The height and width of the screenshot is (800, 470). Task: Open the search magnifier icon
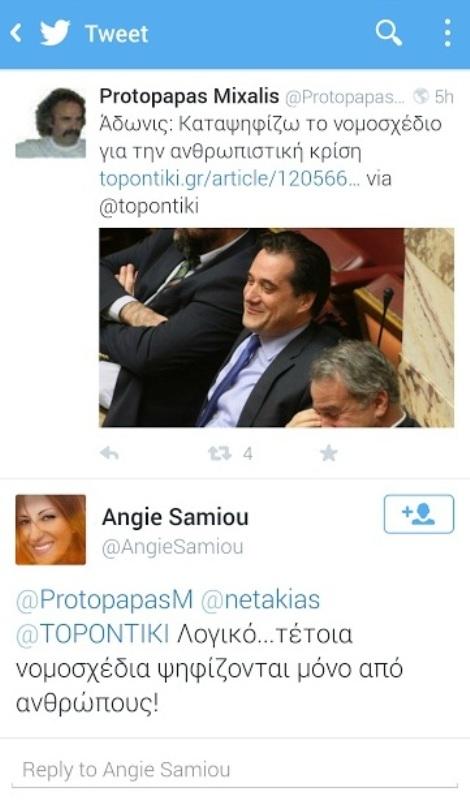[389, 33]
